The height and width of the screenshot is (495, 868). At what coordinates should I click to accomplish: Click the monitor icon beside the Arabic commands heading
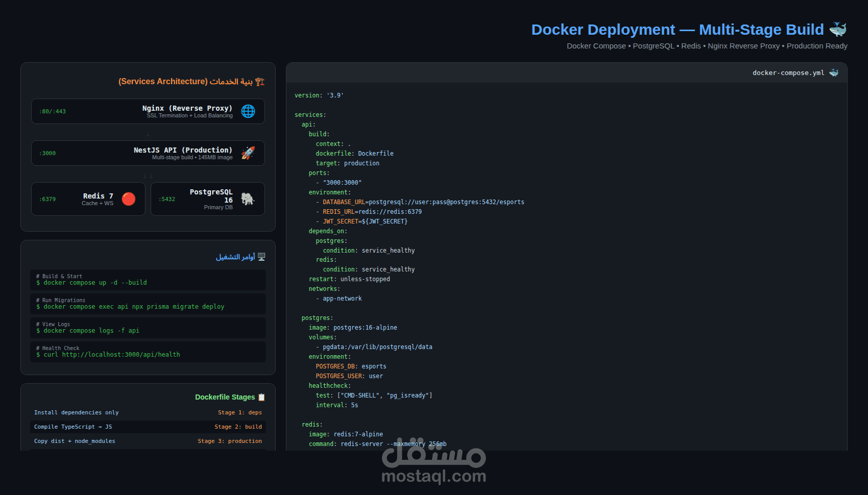tap(261, 257)
